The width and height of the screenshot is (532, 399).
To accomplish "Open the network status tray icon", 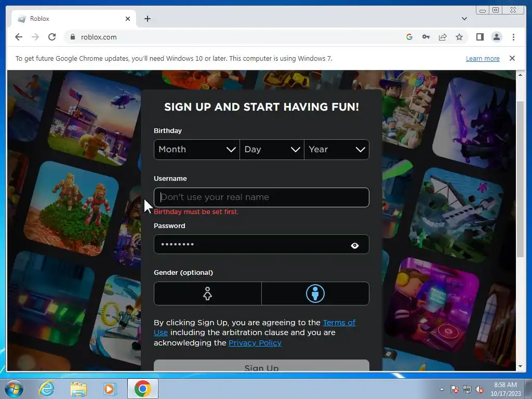I will (467, 389).
